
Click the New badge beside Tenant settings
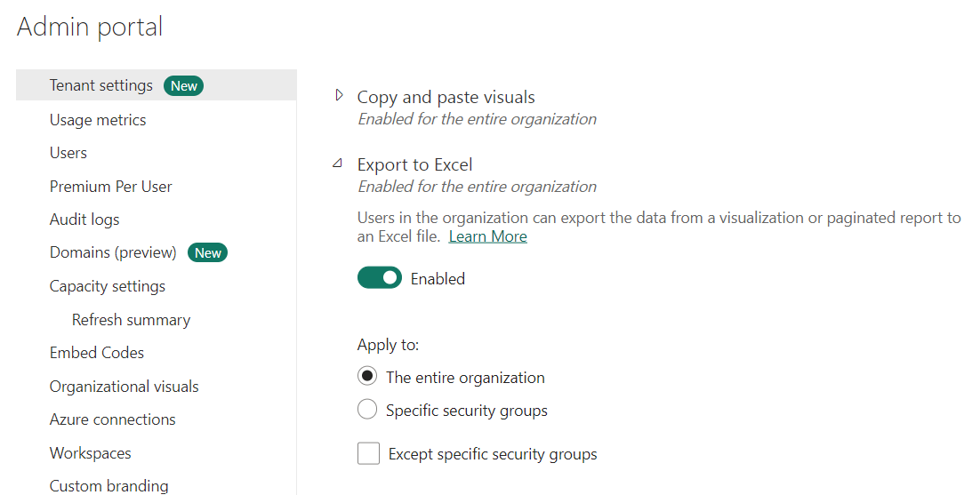click(184, 86)
